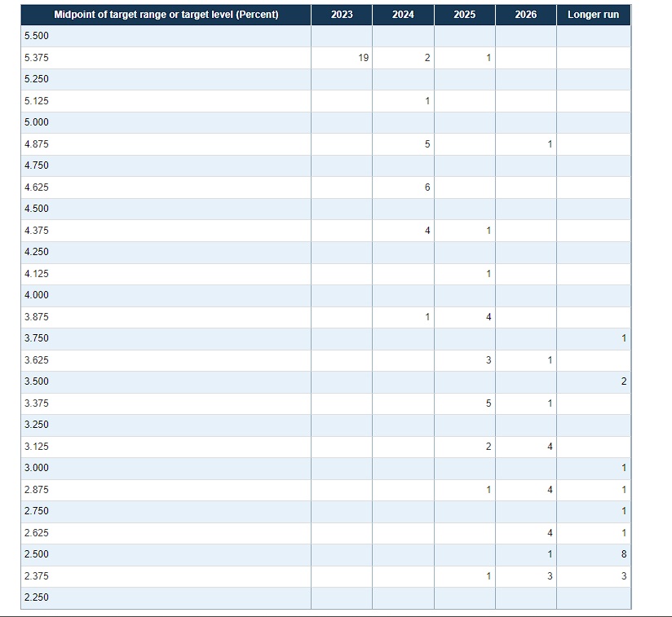Click 2026 value in the 3.375 row

click(550, 403)
